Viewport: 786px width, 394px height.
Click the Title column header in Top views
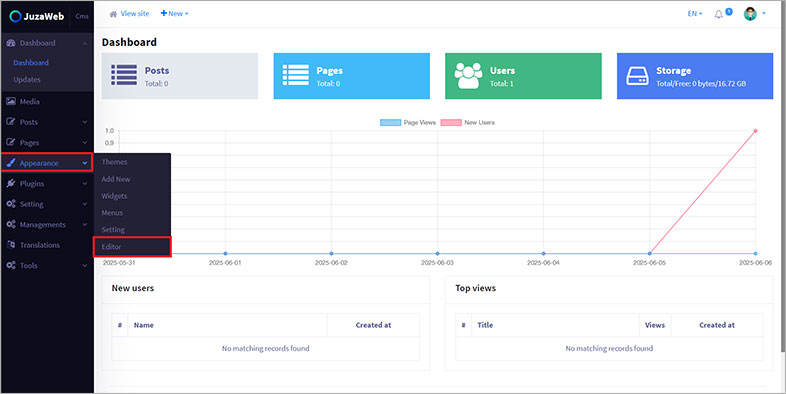pos(485,325)
